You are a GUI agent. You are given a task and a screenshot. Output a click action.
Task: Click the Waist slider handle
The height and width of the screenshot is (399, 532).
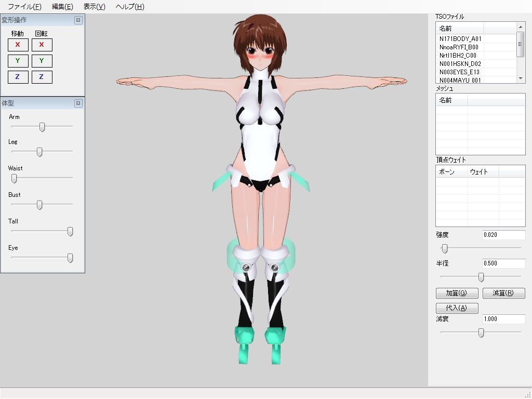click(x=14, y=179)
